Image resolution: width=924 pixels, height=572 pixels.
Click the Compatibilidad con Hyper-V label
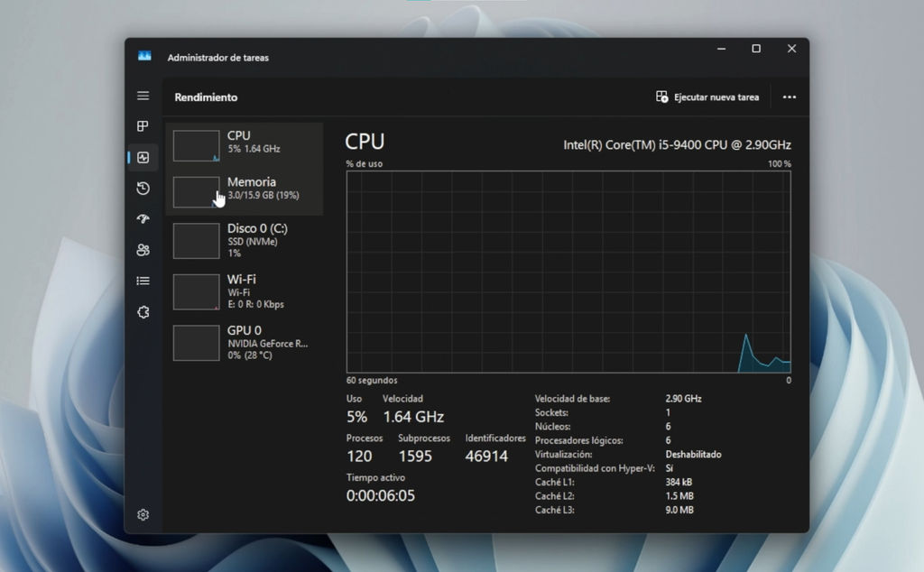[x=596, y=468]
